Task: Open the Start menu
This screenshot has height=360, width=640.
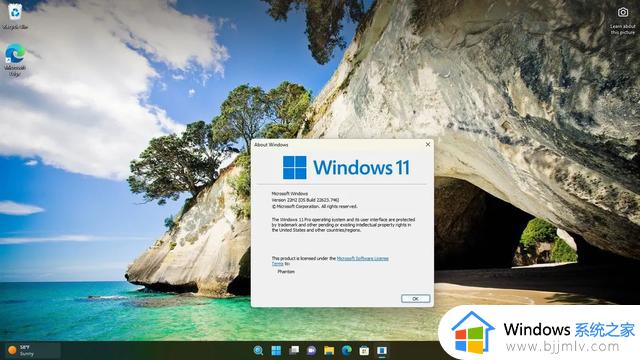Action: pos(276,350)
